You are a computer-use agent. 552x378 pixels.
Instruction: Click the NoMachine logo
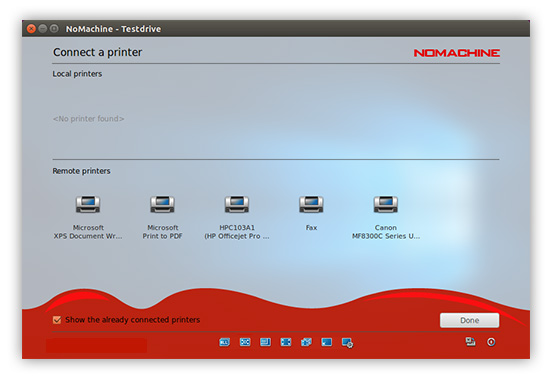[x=457, y=53]
